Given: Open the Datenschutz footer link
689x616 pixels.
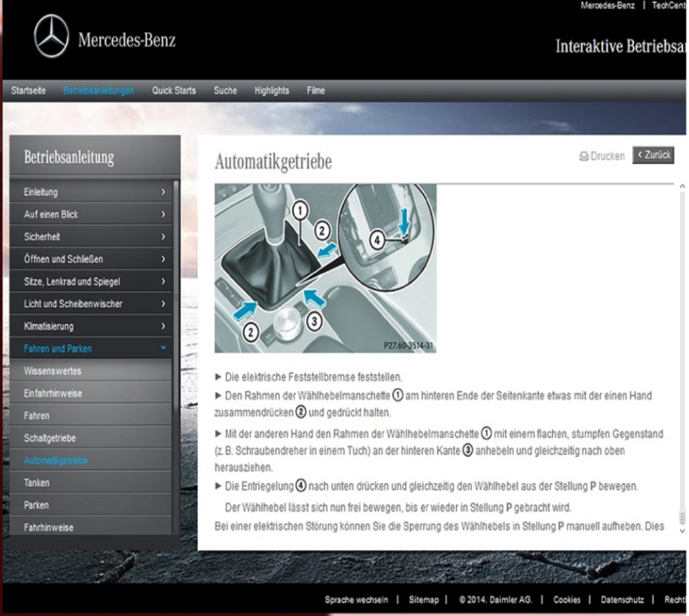Looking at the screenshot, I should coord(623,600).
